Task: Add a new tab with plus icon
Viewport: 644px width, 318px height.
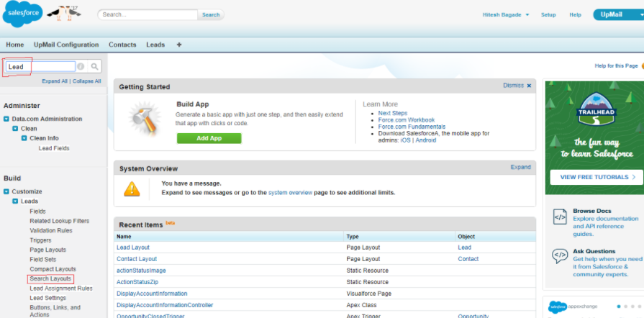Action: pyautogui.click(x=178, y=45)
